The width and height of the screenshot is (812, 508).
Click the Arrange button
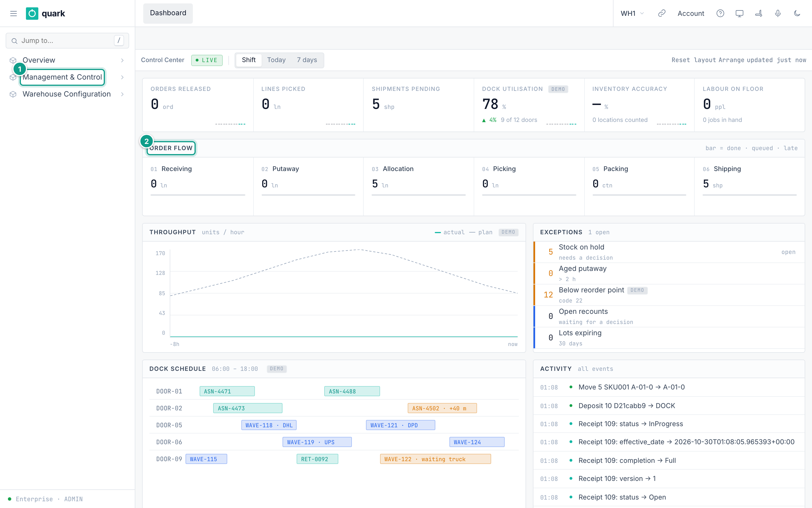pyautogui.click(x=731, y=60)
